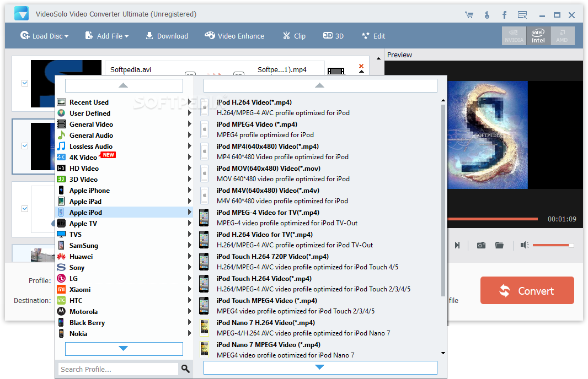The width and height of the screenshot is (588, 379).
Task: Expand Nokia submenu arrow
Action: point(189,333)
